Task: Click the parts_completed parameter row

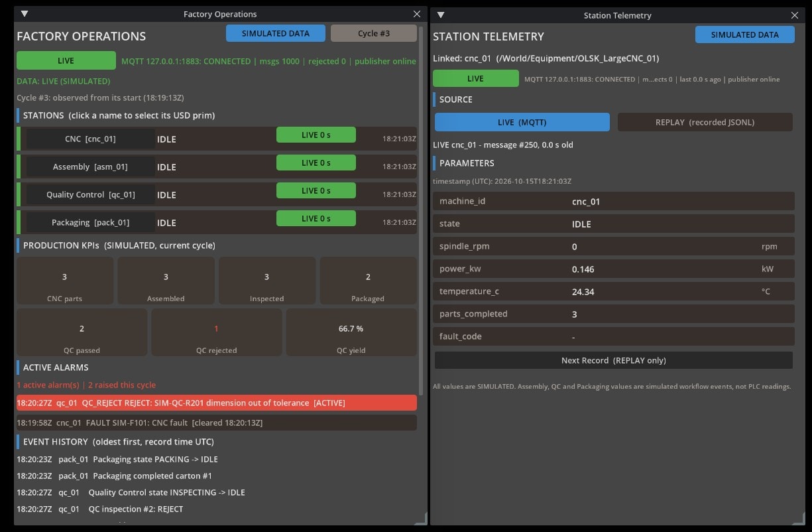Action: (x=614, y=314)
